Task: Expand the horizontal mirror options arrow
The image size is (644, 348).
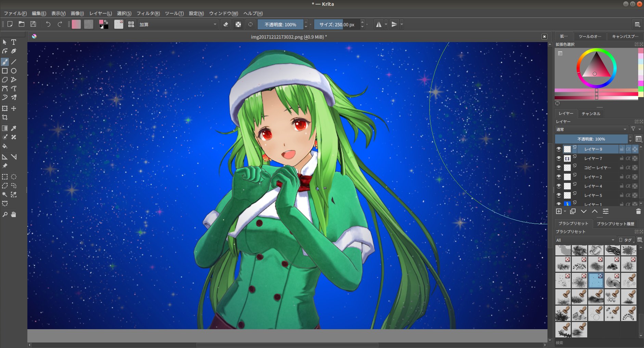Action: (386, 24)
